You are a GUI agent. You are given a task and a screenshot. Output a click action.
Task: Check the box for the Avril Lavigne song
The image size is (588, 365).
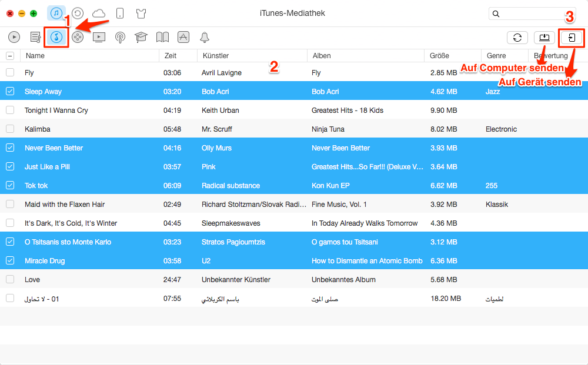[10, 72]
